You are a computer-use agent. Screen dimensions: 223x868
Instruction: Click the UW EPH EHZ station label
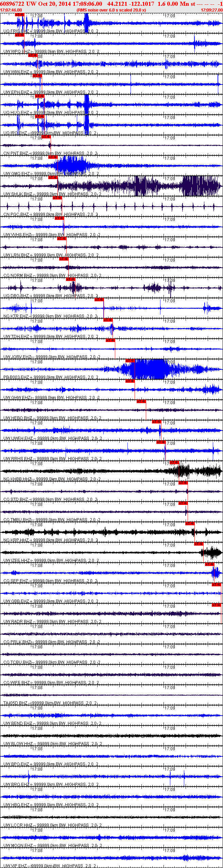(16, 92)
